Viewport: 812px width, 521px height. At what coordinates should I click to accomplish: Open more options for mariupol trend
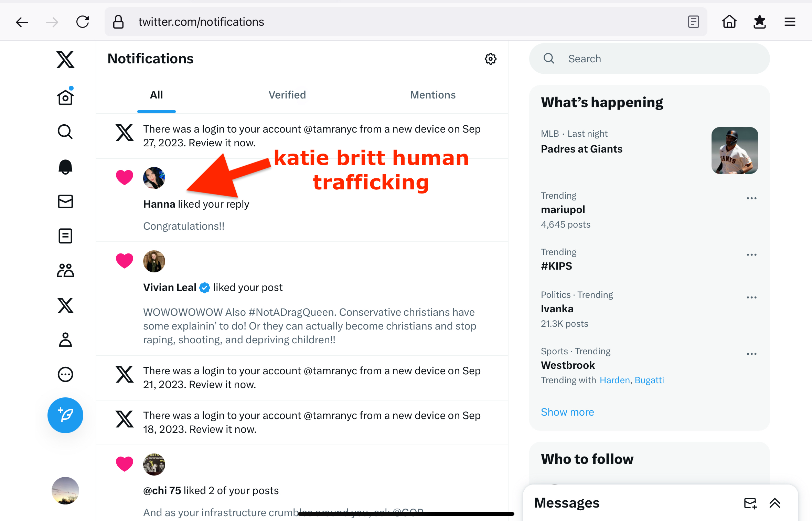pos(751,198)
